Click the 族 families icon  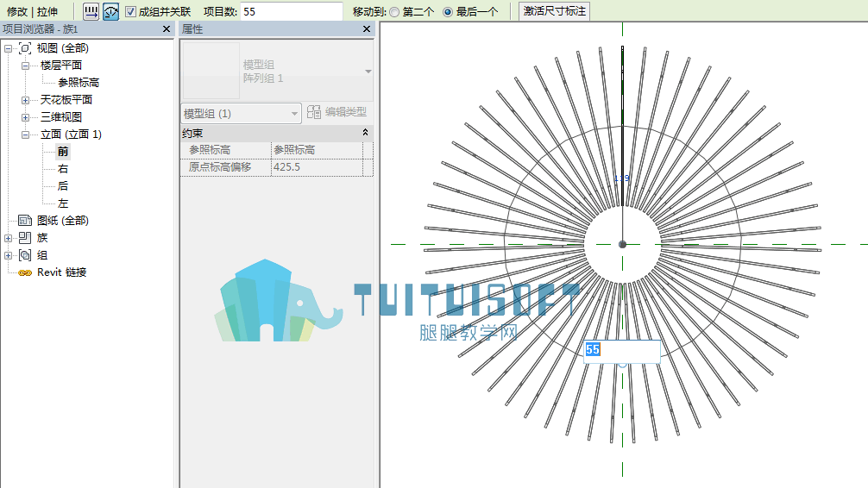[25, 238]
